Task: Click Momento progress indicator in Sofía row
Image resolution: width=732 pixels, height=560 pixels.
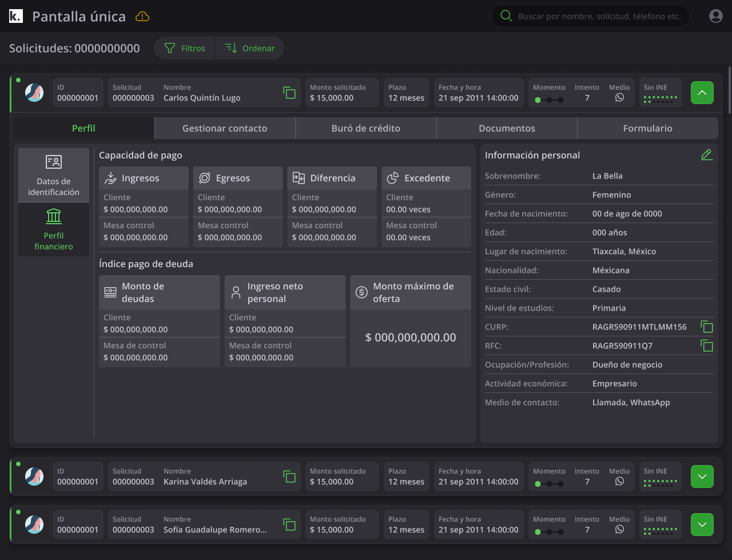Action: 549,532
